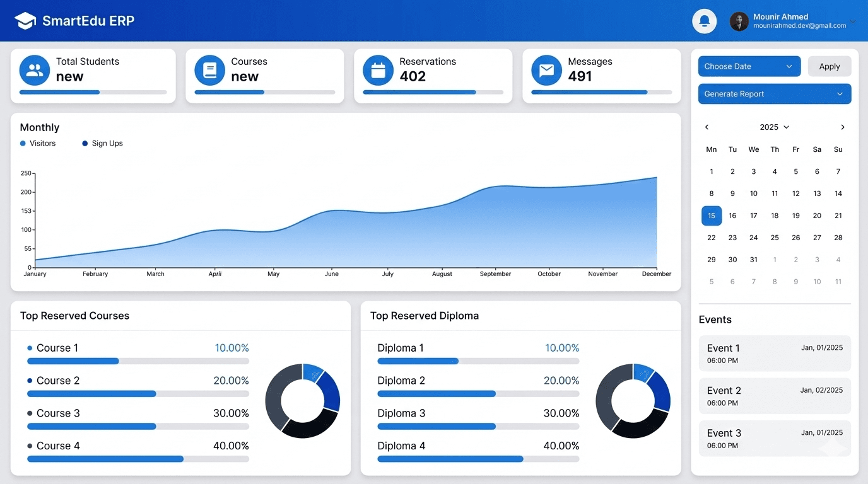868x484 pixels.
Task: Click the Course 4 progress bar
Action: [x=138, y=459]
